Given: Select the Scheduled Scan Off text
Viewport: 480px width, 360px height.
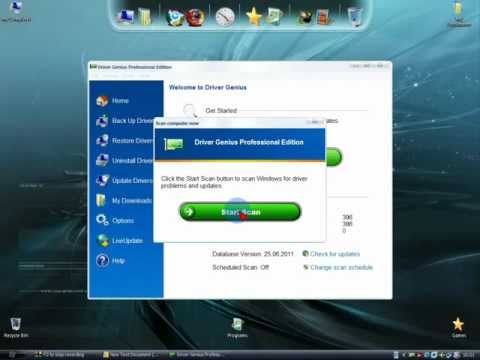Looking at the screenshot, I should point(240,267).
